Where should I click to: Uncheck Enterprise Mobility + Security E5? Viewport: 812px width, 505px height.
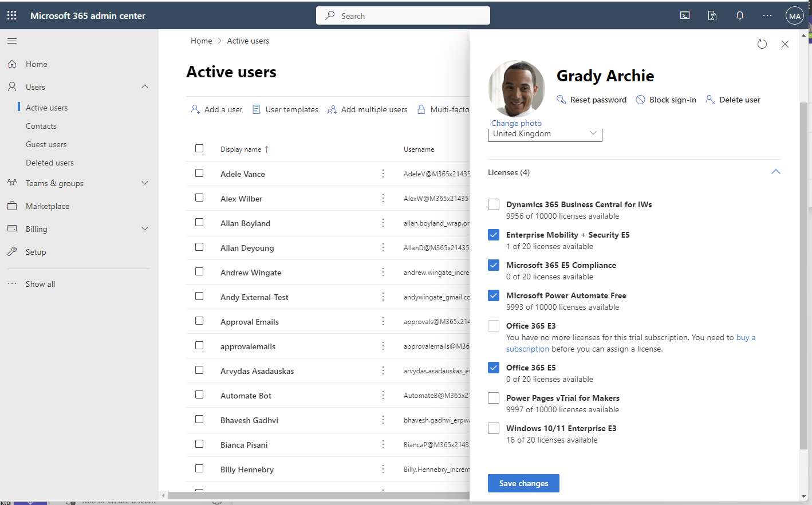click(x=494, y=235)
